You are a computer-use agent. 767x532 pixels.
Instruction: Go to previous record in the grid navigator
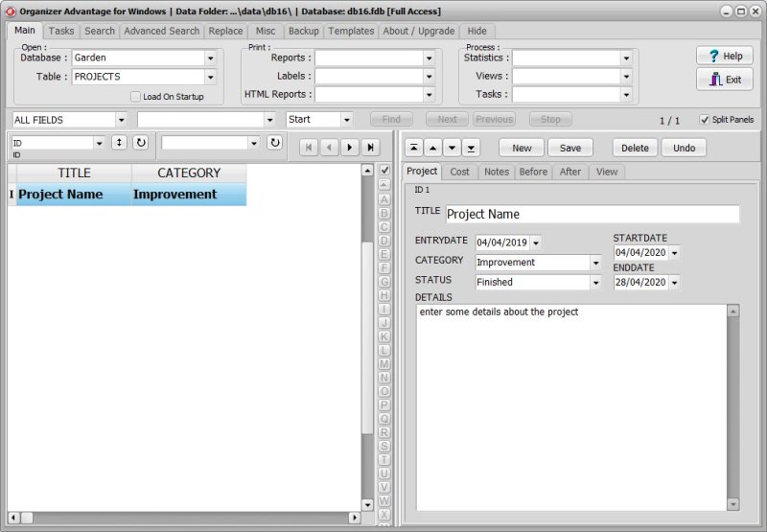point(329,148)
